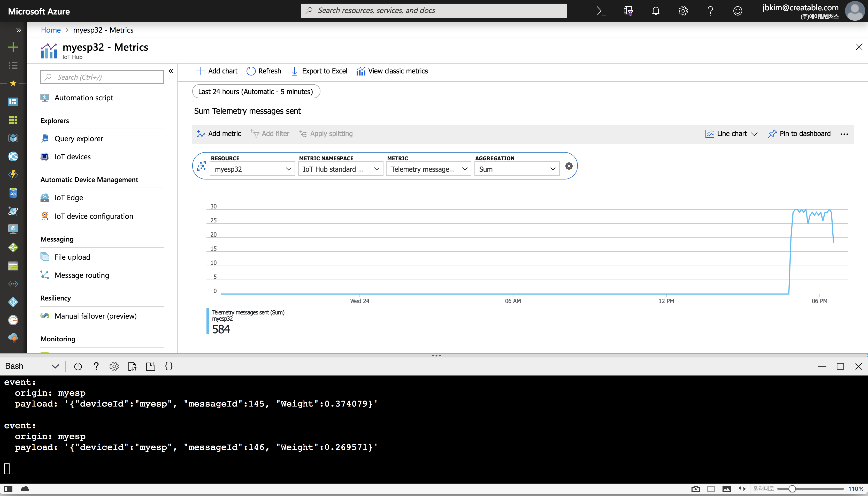868x496 pixels.
Task: Restart Cloud Shell power icon
Action: click(x=78, y=366)
